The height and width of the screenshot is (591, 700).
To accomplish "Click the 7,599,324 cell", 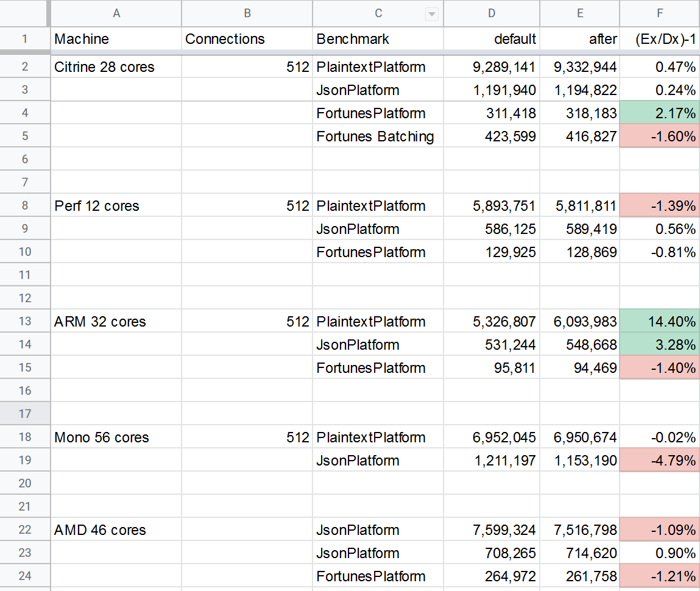I will click(492, 529).
